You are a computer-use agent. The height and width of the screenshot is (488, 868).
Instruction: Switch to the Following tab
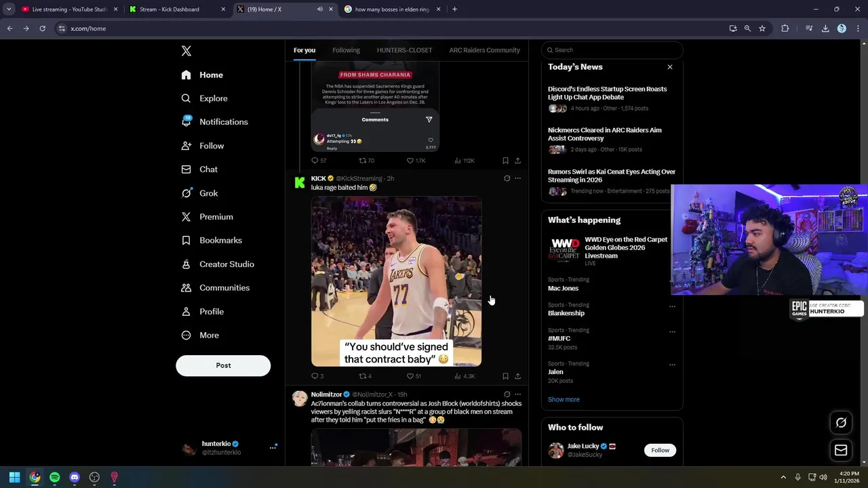click(x=346, y=50)
